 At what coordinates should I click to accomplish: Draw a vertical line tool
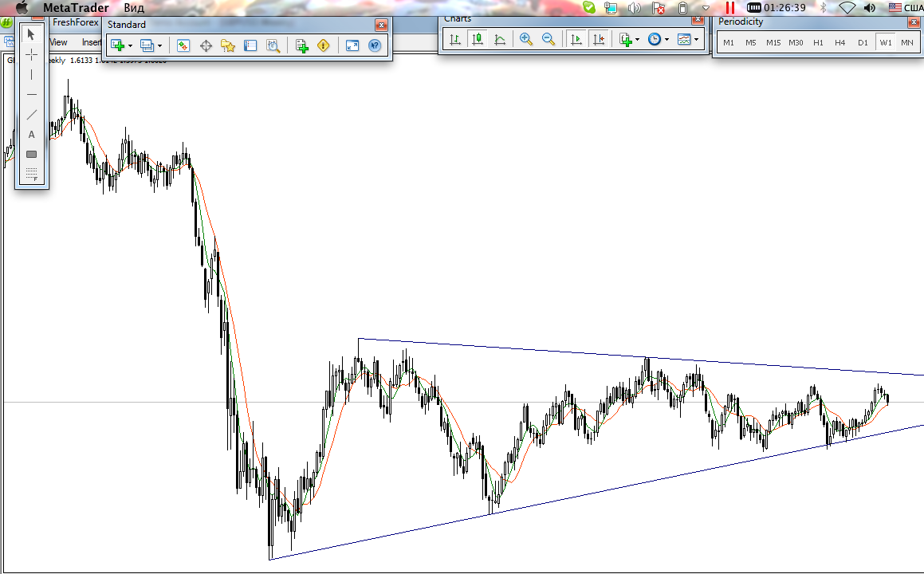coord(31,75)
